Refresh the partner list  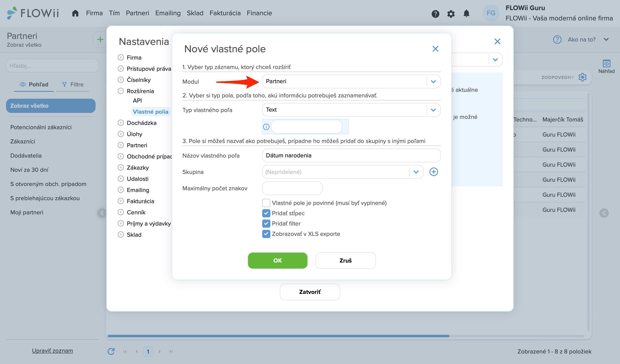pos(111,352)
